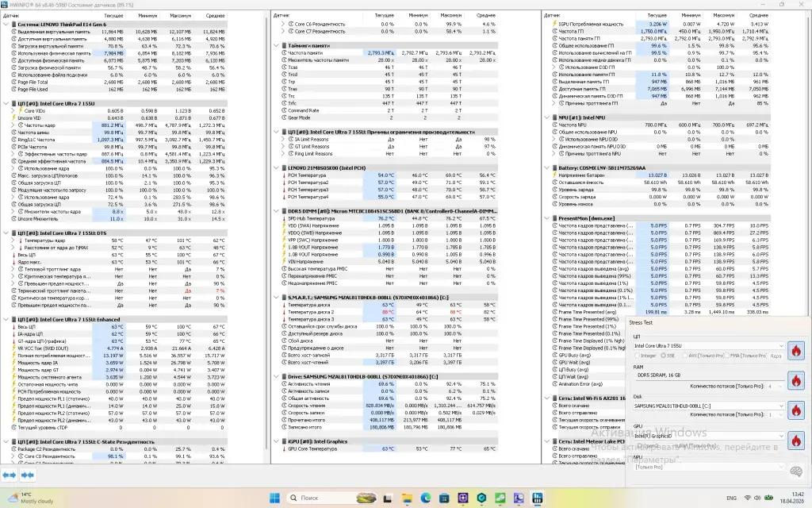This screenshot has height=508, width=812.
Task: Click the shrink columns arrows button
Action: pos(28,474)
